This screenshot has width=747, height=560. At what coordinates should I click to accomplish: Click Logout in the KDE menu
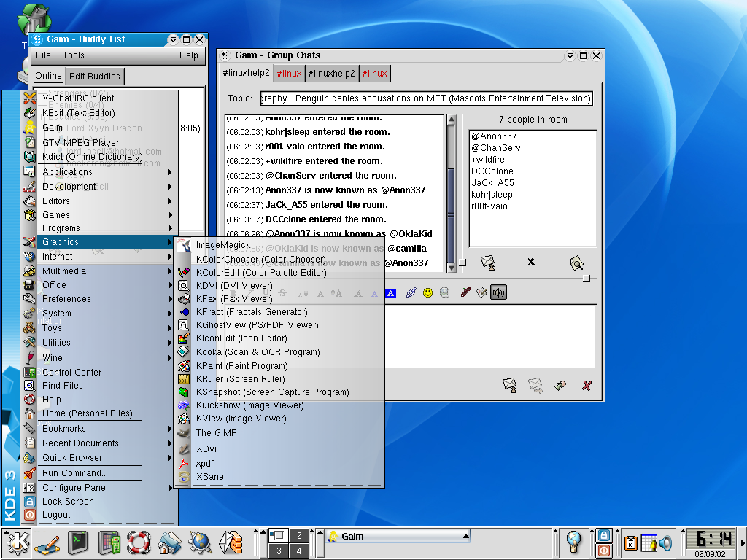(56, 515)
